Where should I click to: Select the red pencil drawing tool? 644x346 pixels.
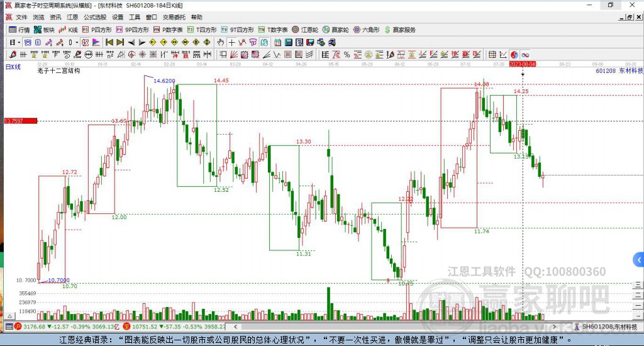click(x=13, y=55)
